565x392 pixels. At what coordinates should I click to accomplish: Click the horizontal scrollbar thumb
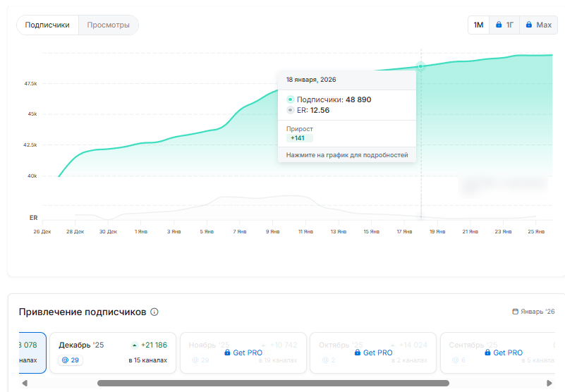(273, 384)
